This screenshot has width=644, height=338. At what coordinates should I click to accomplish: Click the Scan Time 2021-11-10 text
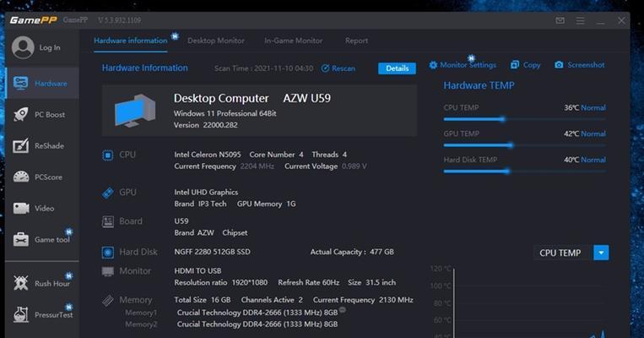[263, 68]
